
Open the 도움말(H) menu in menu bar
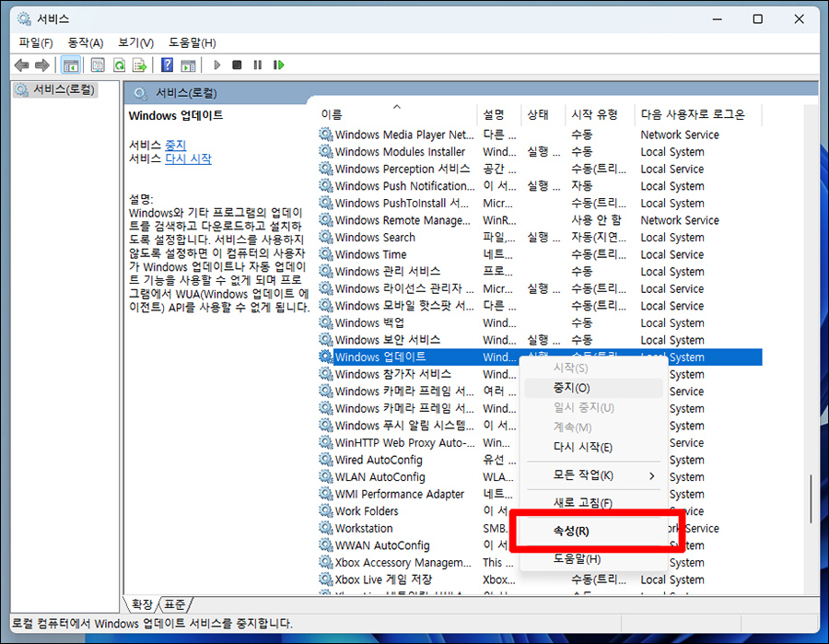(x=193, y=42)
